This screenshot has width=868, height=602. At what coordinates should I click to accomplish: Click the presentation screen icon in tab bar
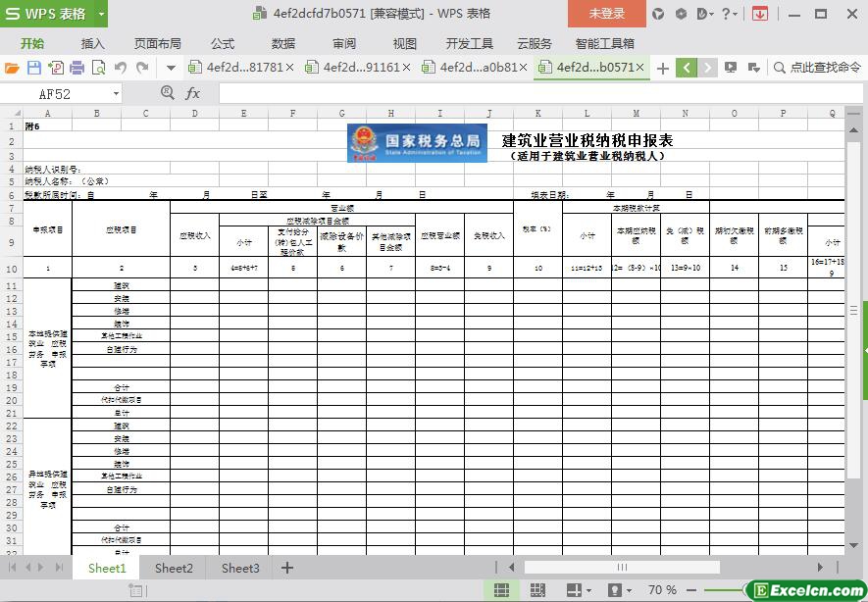[731, 68]
